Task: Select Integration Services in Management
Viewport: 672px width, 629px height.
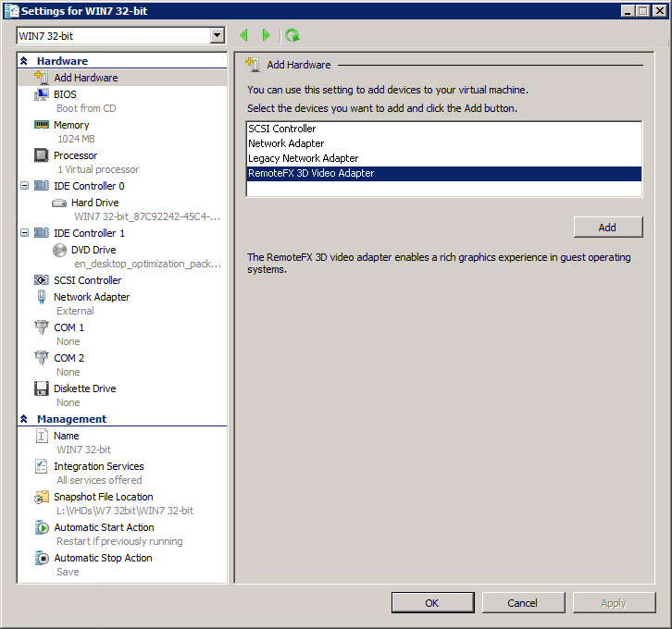Action: (x=98, y=466)
